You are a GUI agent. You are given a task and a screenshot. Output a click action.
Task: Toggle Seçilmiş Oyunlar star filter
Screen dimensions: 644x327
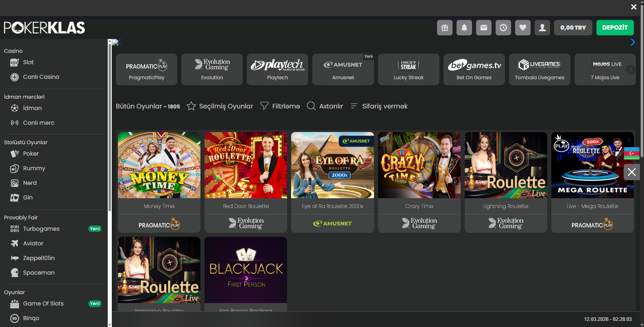pos(191,106)
